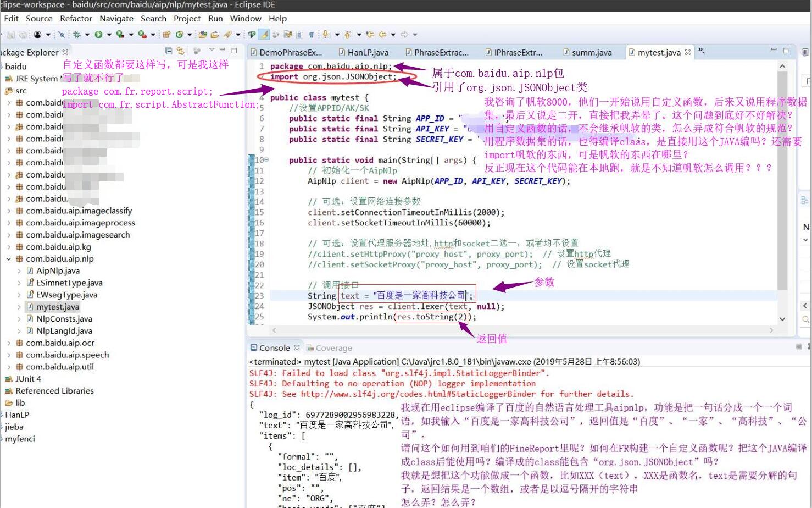Click the Last Edit Location icon
Viewport: 812px width, 508px height.
click(x=370, y=35)
